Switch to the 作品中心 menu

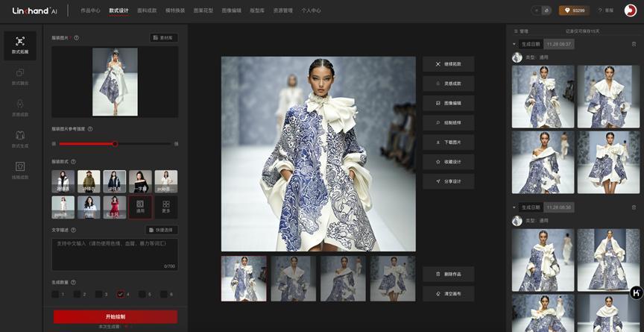tap(90, 10)
